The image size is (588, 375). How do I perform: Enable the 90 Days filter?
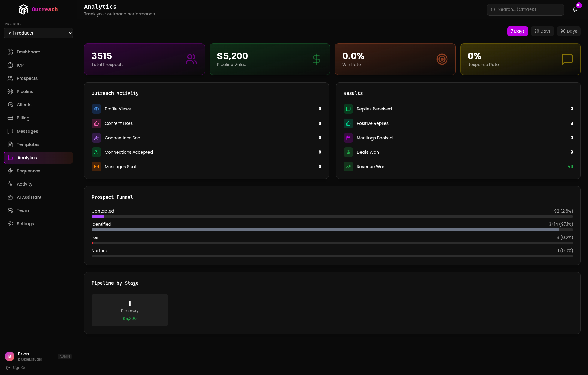point(568,31)
